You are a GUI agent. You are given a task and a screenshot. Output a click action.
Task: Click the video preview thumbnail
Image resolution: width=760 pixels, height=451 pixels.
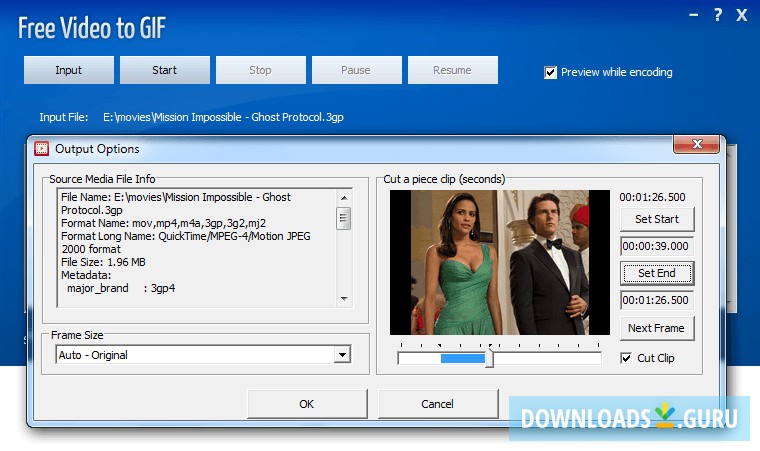(500, 262)
